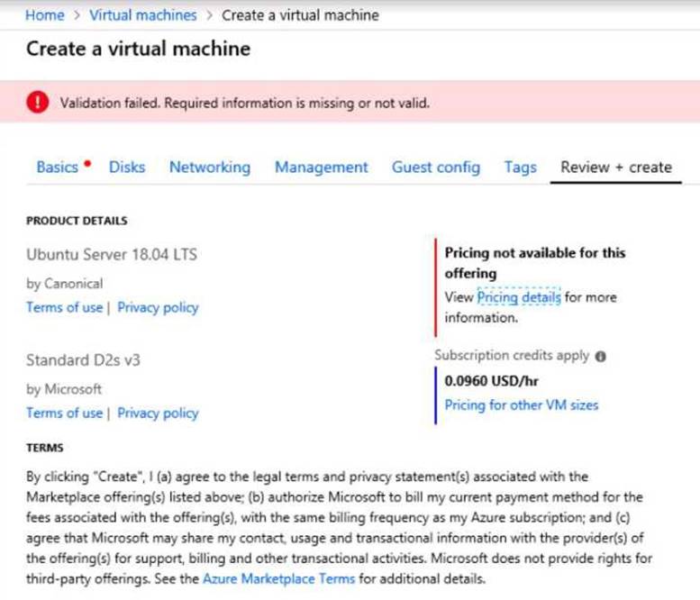Switch to the Basics tab
The image size is (700, 600).
click(58, 167)
